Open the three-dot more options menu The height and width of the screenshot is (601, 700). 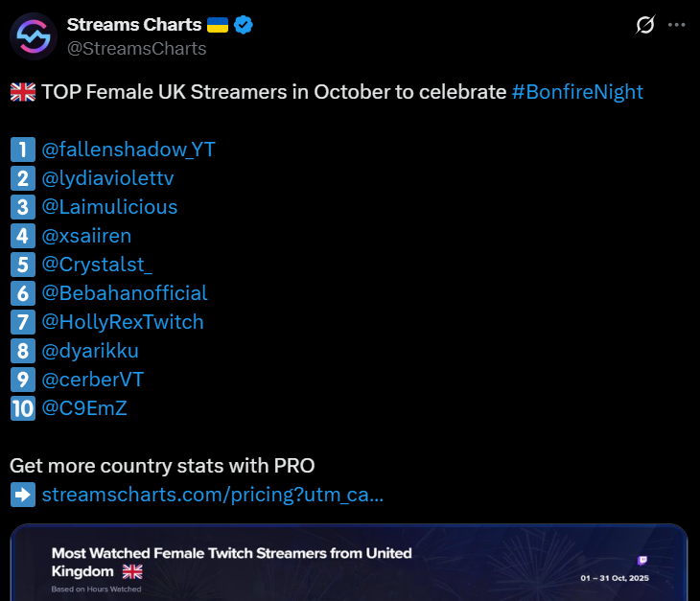677,26
